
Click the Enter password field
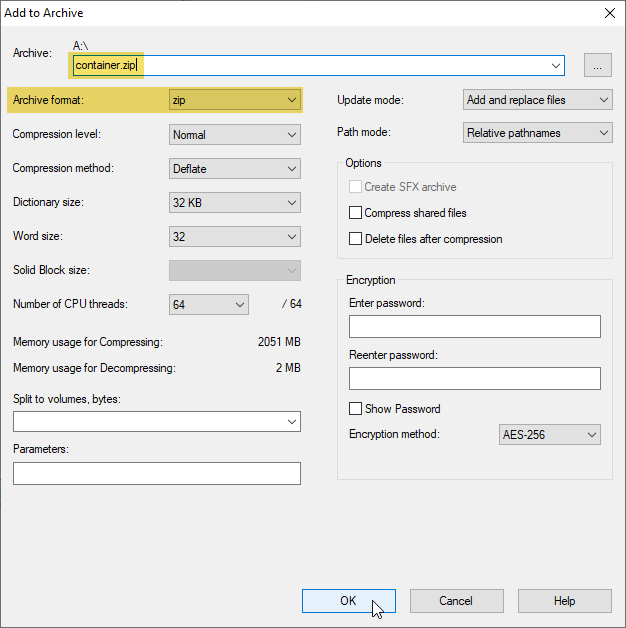click(474, 327)
